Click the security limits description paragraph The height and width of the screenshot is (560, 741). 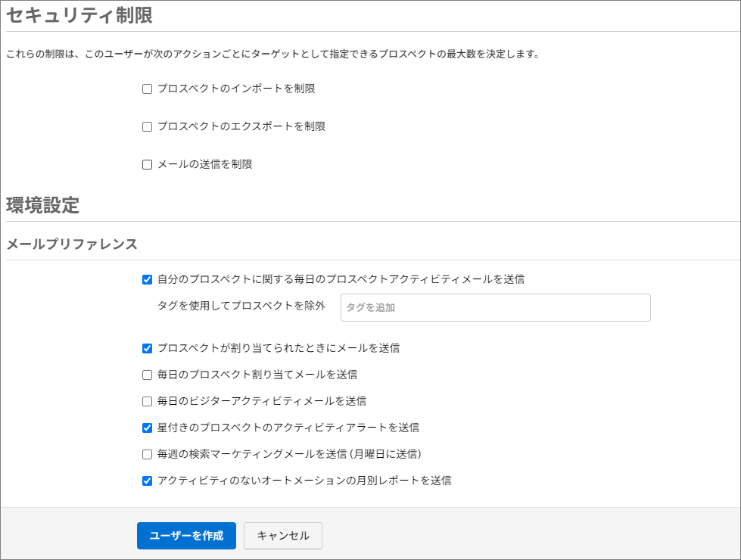pos(272,54)
